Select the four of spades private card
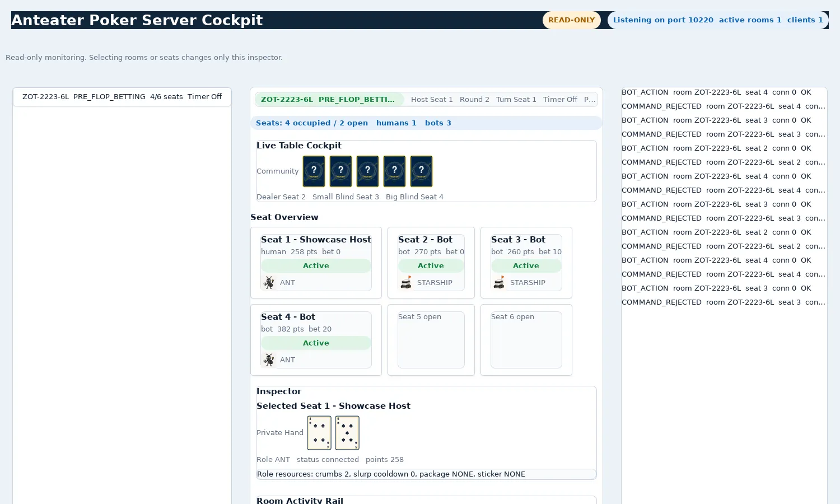840x504 pixels. pyautogui.click(x=319, y=432)
